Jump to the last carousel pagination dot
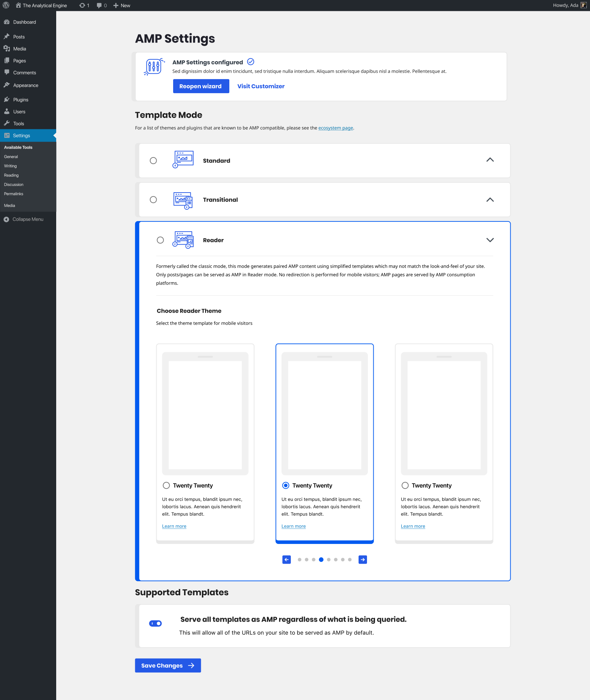This screenshot has width=590, height=700. (350, 560)
